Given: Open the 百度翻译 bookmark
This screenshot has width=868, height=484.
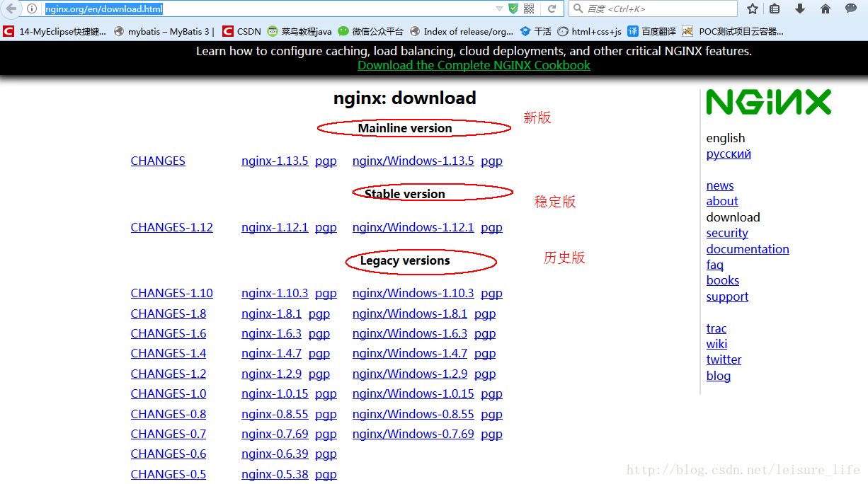Looking at the screenshot, I should [x=651, y=31].
